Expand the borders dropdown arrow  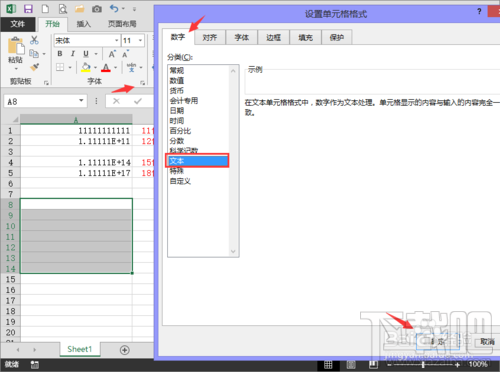click(x=70, y=67)
